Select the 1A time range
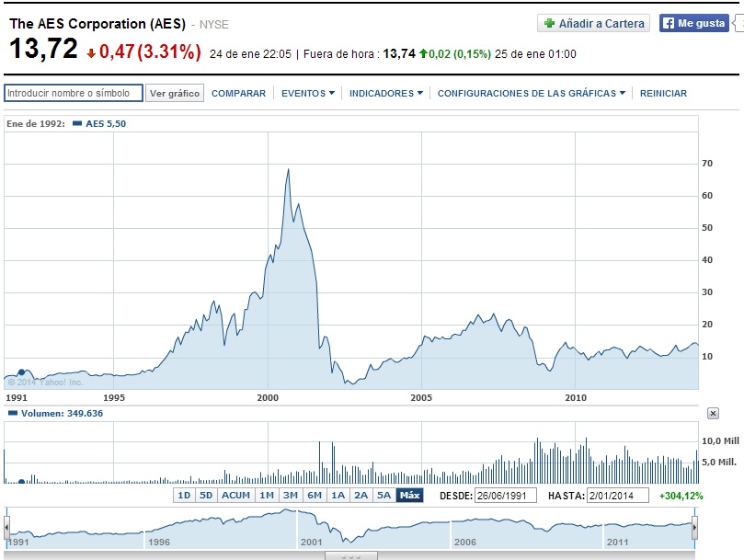 (x=338, y=496)
